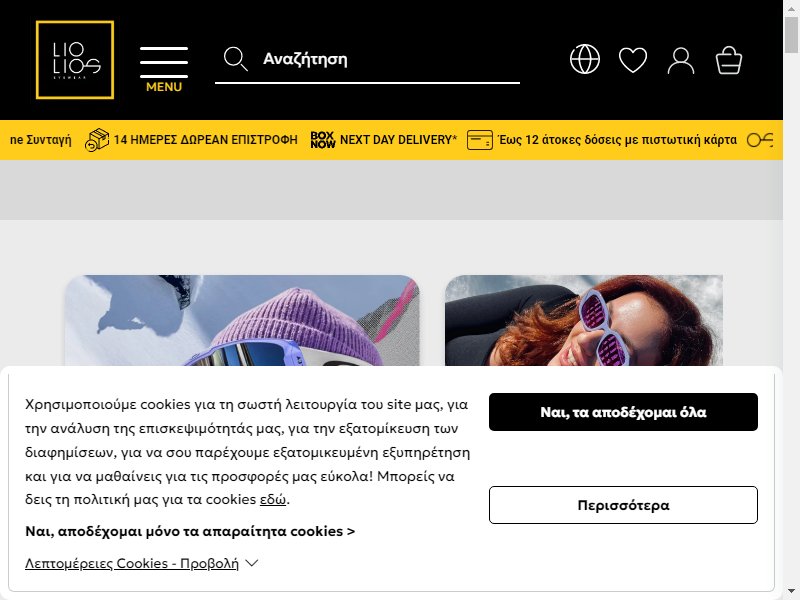Click the Περισσότερα button
This screenshot has width=800, height=600.
point(623,505)
